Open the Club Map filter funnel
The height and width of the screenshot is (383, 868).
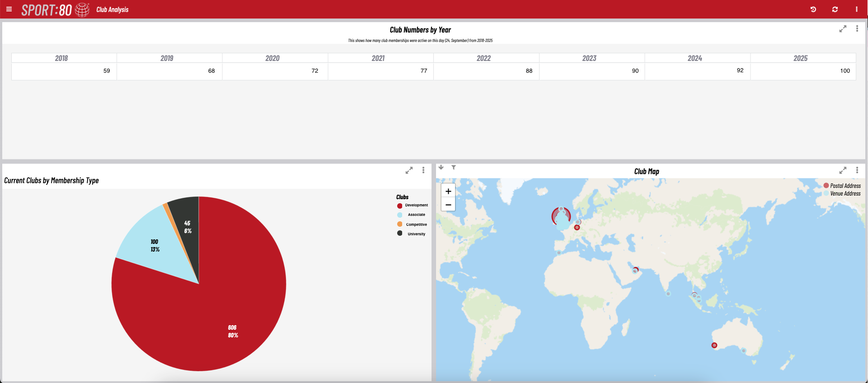454,167
